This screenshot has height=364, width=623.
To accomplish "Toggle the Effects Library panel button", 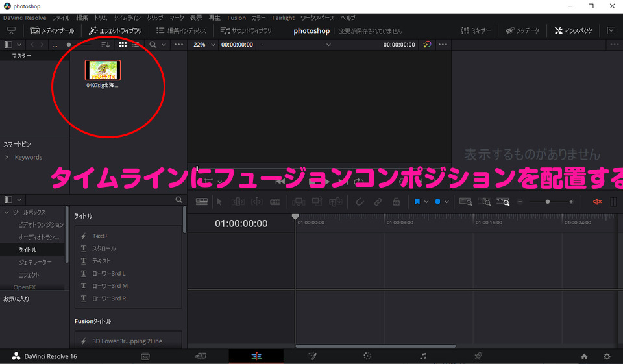I will (116, 30).
